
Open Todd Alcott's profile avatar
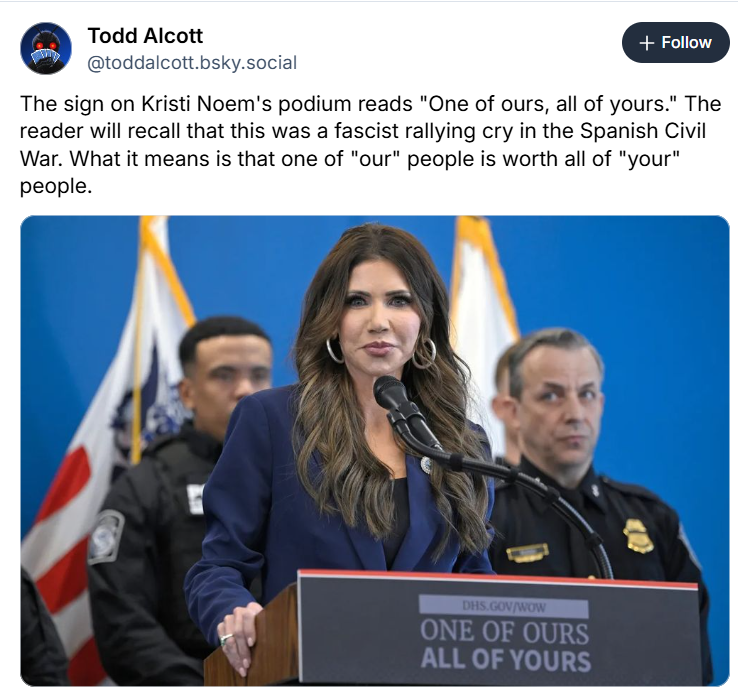point(46,48)
